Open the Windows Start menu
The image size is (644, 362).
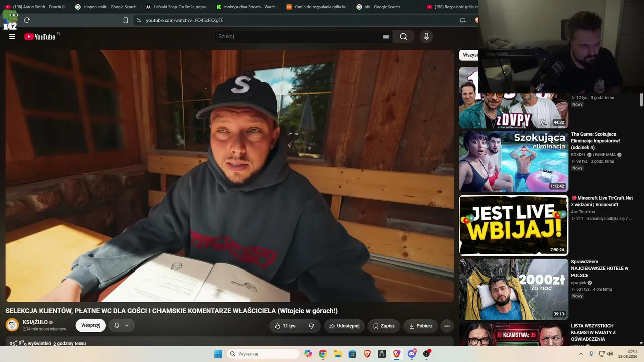(x=218, y=354)
